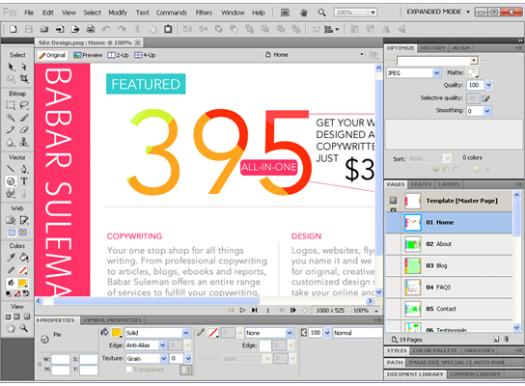Viewport: 525px width, 386px height.
Task: Open the Filters menu
Action: [x=204, y=13]
